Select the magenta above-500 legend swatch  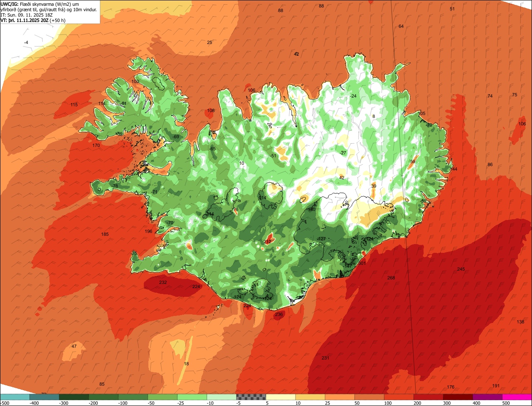(517, 397)
